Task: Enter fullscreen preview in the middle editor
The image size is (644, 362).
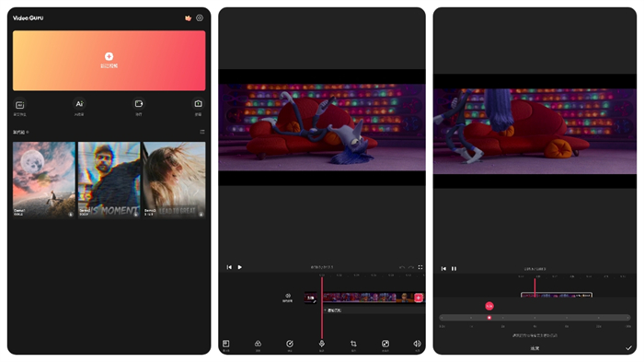Action: click(x=420, y=267)
